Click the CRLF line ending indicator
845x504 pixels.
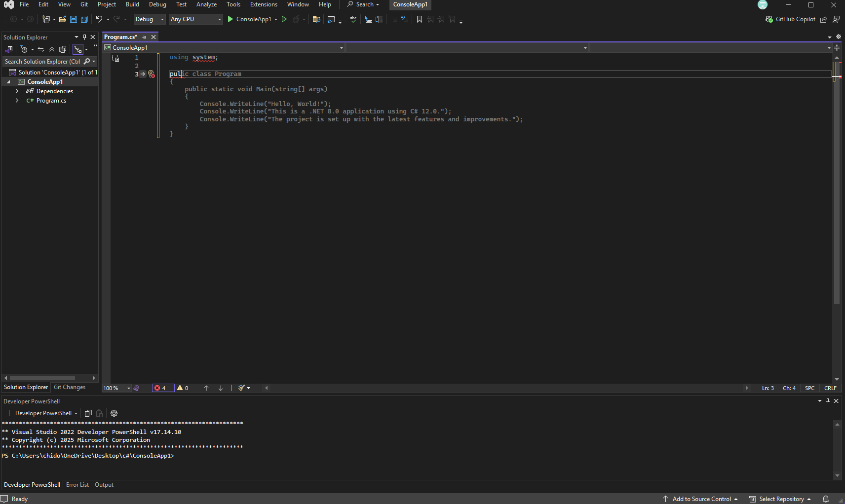[x=831, y=388]
